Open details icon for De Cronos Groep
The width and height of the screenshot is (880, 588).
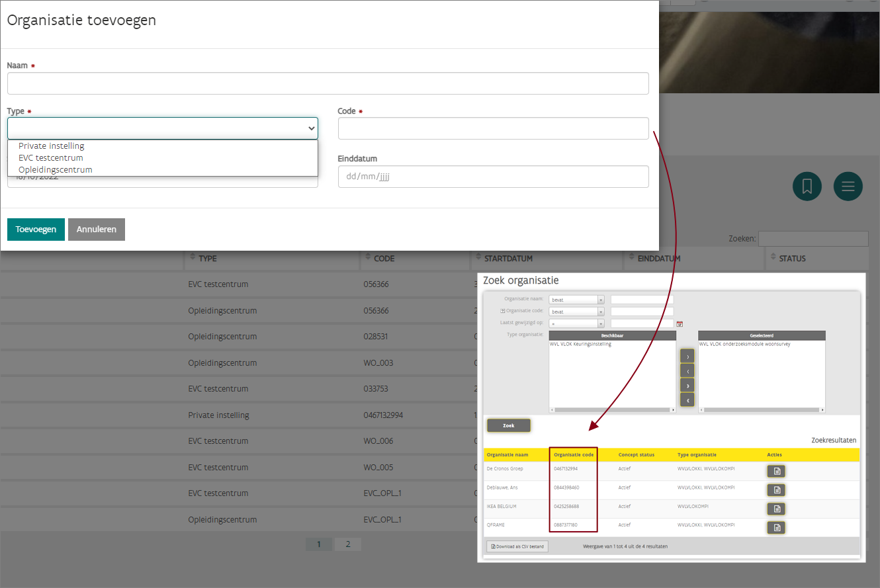(x=776, y=471)
